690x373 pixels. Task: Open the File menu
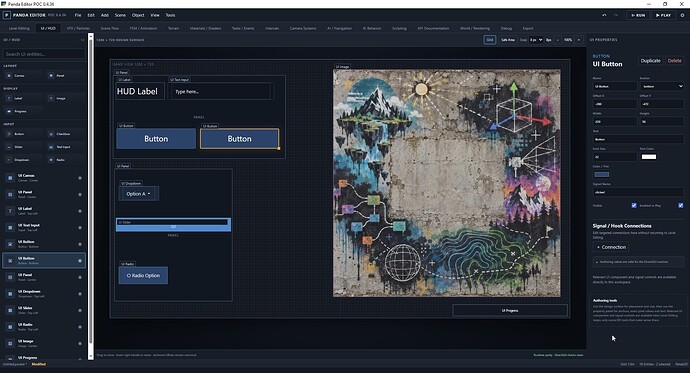[x=78, y=15]
